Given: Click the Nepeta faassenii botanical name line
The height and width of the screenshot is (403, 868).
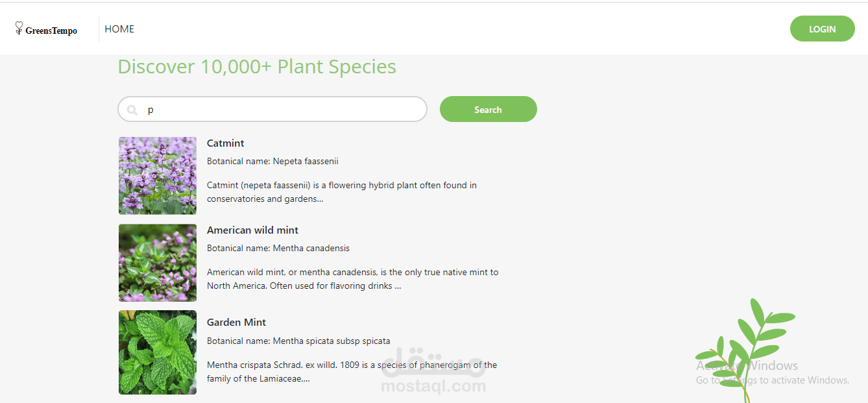Looking at the screenshot, I should (x=272, y=161).
